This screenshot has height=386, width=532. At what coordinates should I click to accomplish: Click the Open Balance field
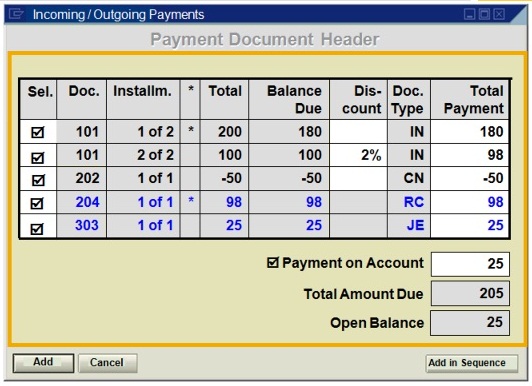coord(470,323)
